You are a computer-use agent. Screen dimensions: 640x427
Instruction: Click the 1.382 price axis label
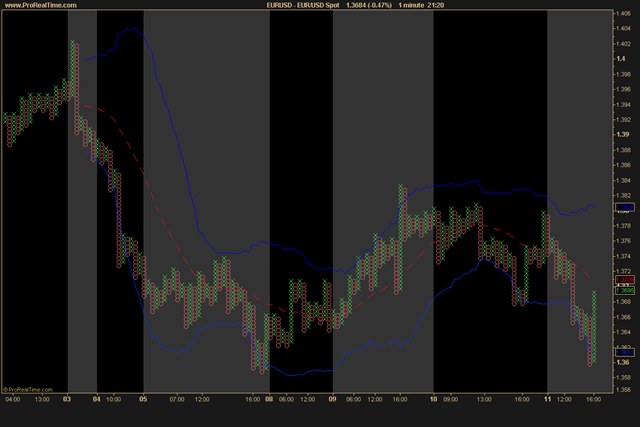point(623,196)
